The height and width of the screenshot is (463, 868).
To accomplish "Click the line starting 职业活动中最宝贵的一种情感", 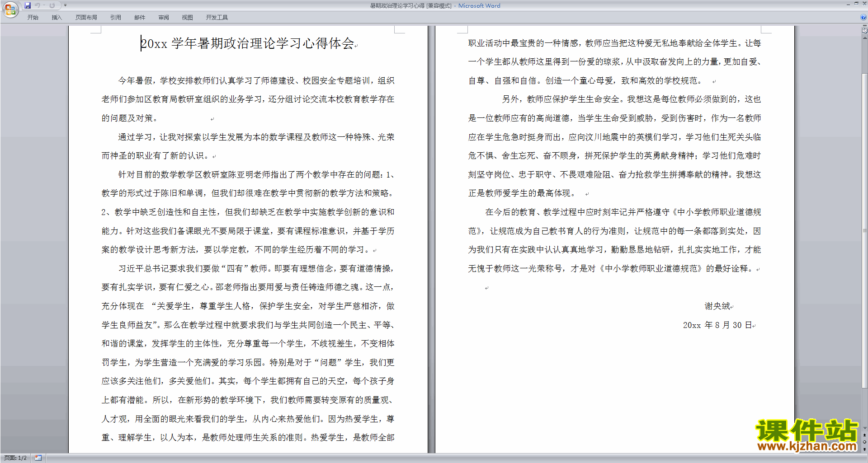I will [615, 43].
